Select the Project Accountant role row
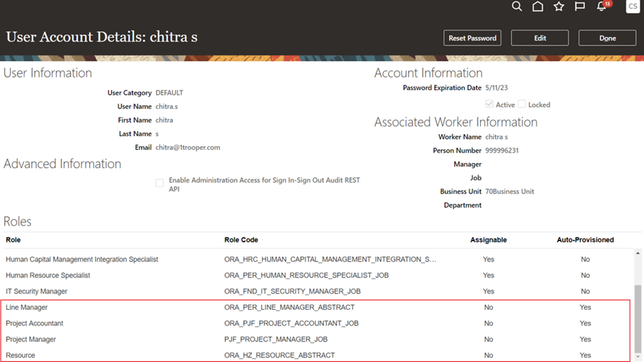Image resolution: width=644 pixels, height=362 pixels. 34,324
